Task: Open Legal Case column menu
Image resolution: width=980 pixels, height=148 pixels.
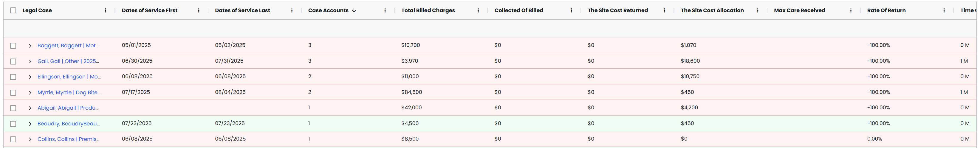Action: click(105, 11)
